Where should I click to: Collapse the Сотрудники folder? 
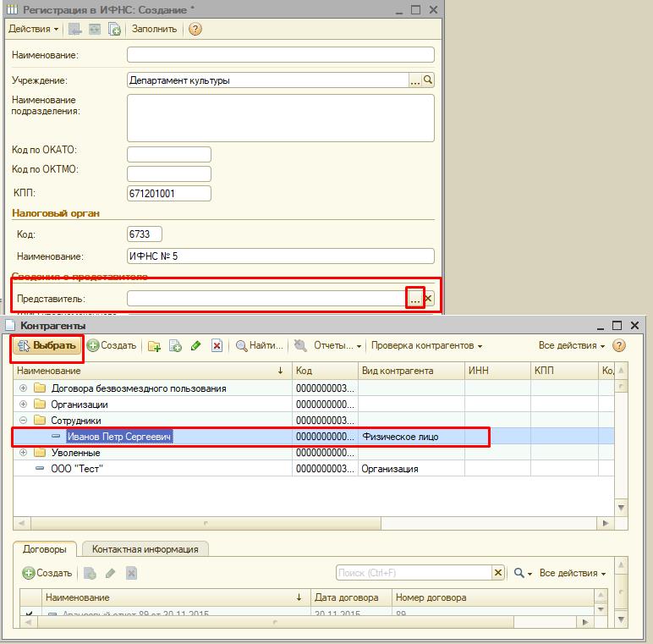[x=24, y=421]
